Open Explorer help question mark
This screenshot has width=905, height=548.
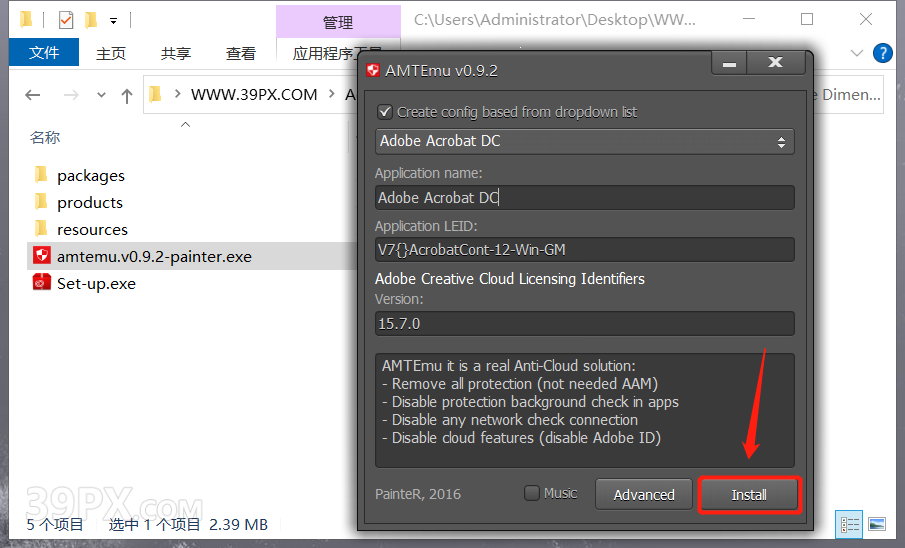882,53
